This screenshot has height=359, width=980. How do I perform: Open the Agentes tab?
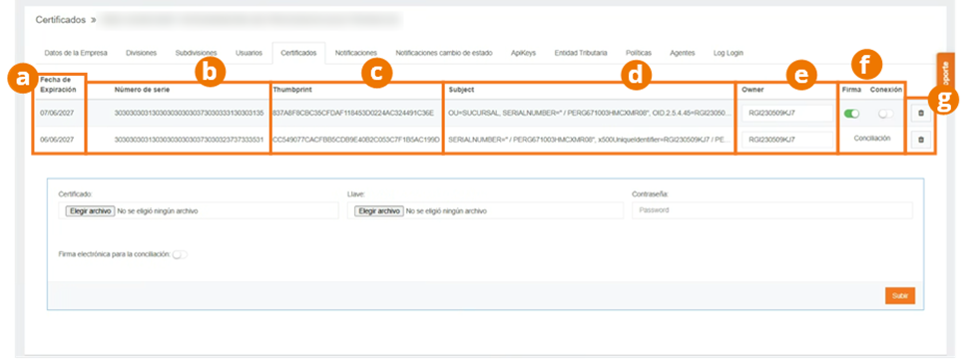tap(682, 53)
